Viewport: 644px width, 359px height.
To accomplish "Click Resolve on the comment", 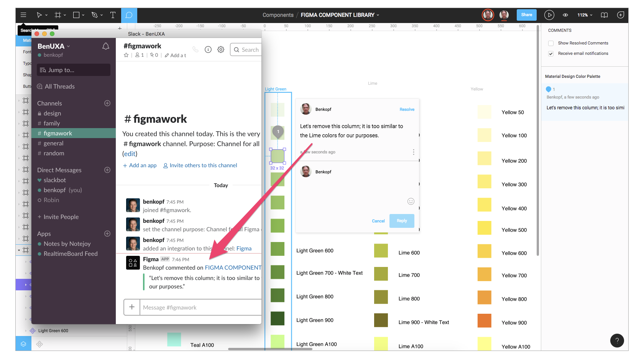I will [407, 109].
